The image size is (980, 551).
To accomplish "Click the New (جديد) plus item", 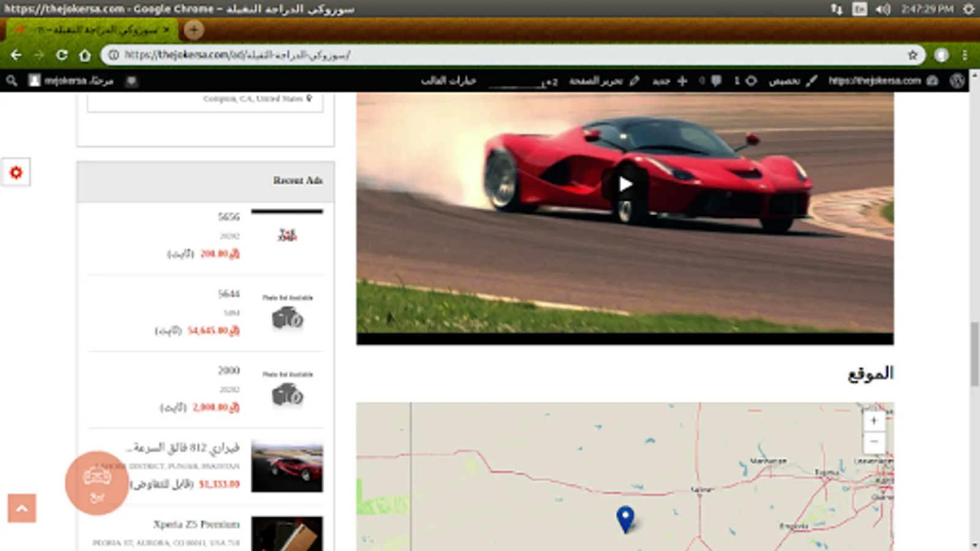I will pyautogui.click(x=670, y=81).
